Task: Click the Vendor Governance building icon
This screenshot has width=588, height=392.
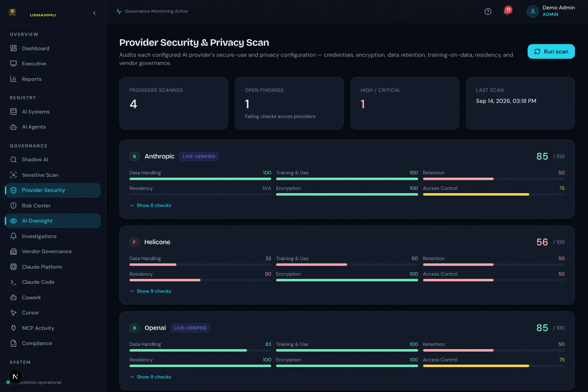Action: [13, 252]
